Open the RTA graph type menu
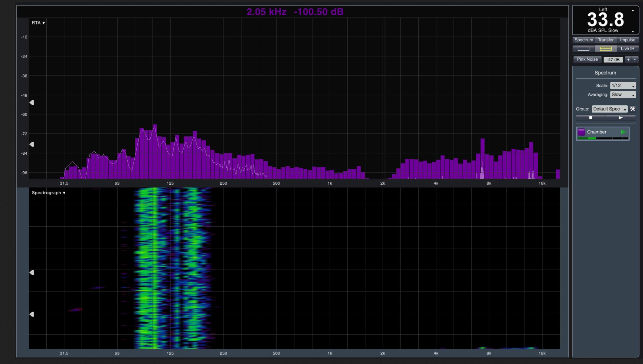The height and width of the screenshot is (364, 643). (38, 23)
